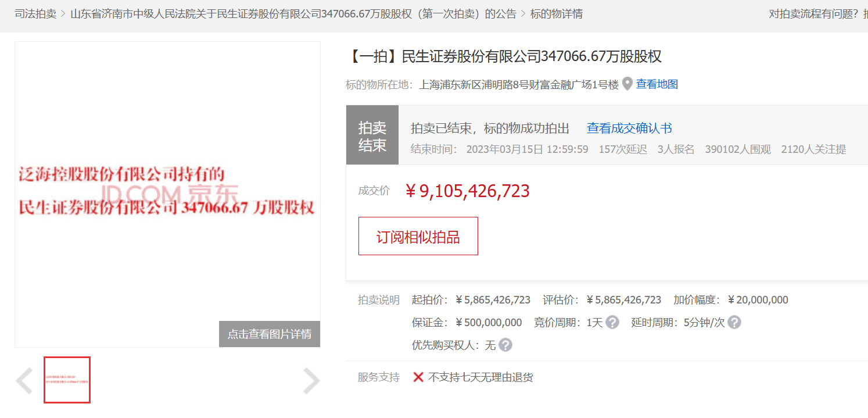Click the main auction item image
The height and width of the screenshot is (418, 868).
click(x=167, y=194)
